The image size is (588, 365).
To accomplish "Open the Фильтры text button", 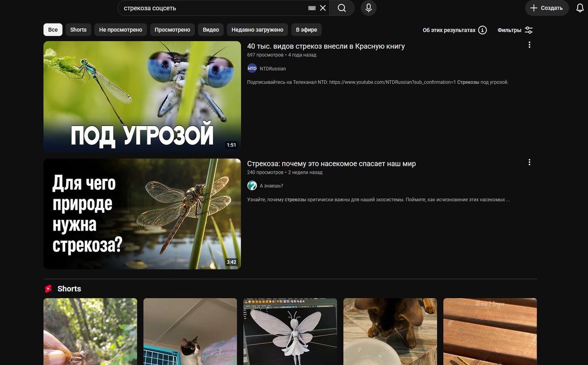I will pos(509,30).
